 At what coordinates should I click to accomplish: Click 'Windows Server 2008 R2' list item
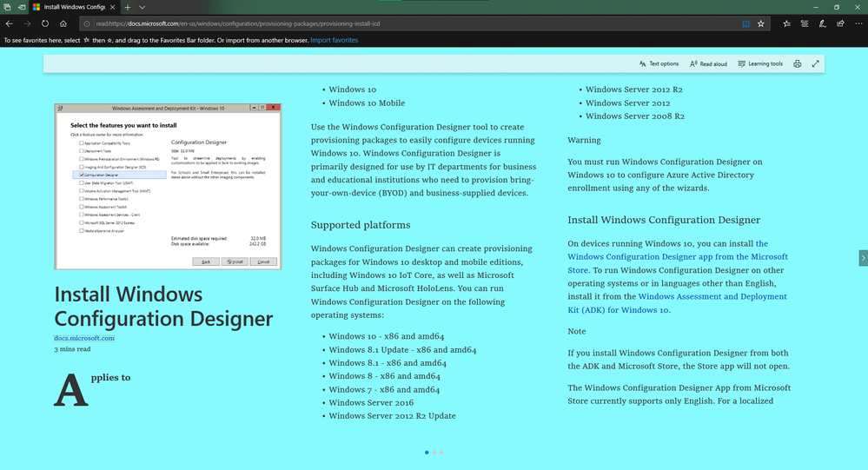[x=635, y=116]
